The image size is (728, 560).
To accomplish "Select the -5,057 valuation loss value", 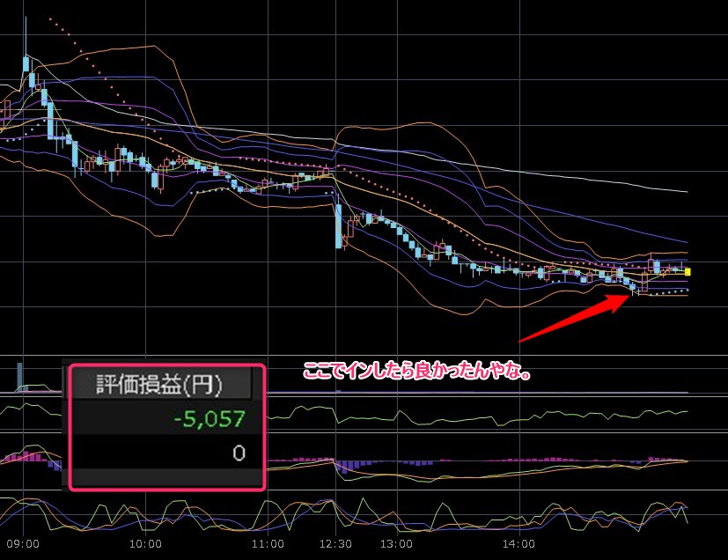I will (x=210, y=419).
